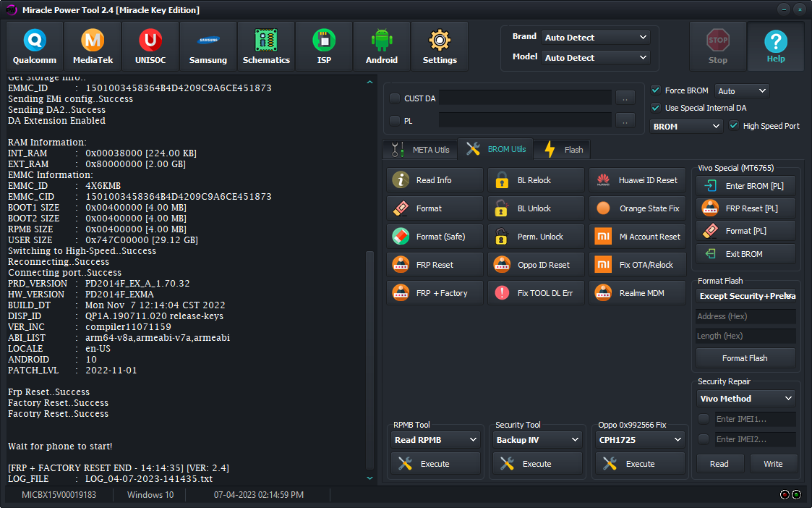The width and height of the screenshot is (812, 508).
Task: Open the Vivo Method dropdown
Action: click(745, 399)
